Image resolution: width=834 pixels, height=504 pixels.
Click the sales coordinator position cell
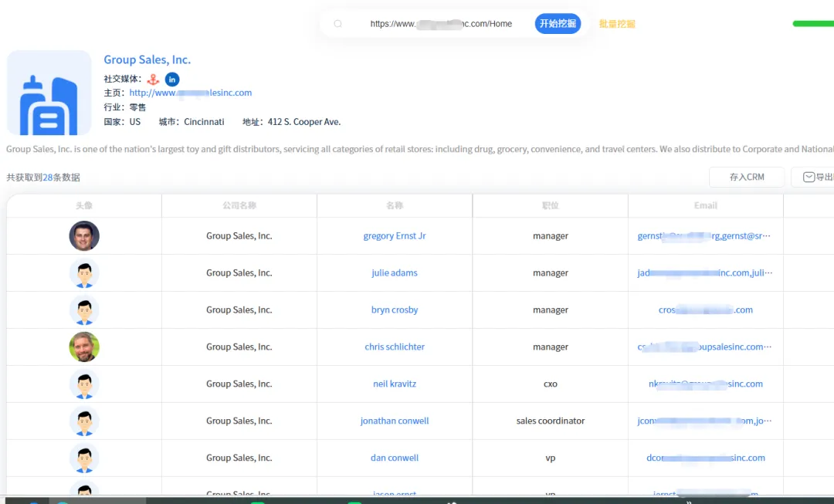551,421
